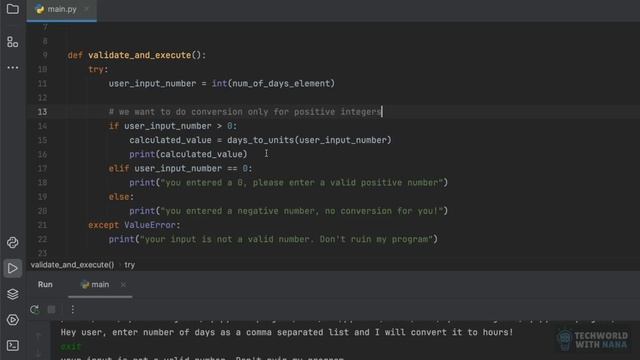The image size is (640, 360).
Task: Show more tool windows ellipsis
Action: click(13, 67)
